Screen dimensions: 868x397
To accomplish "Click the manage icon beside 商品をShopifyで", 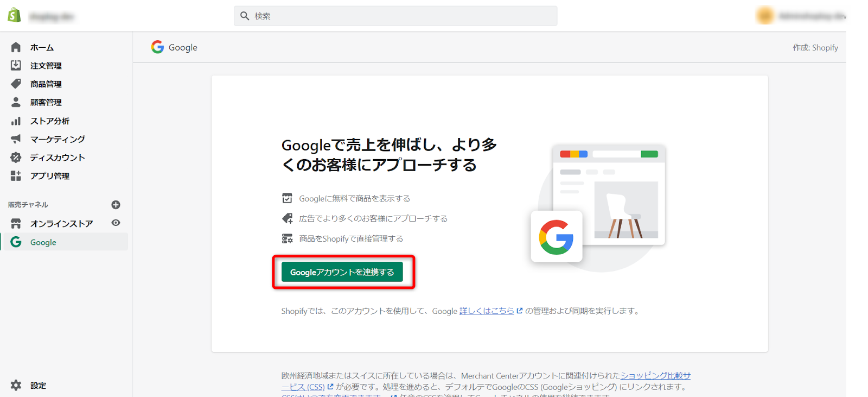I will click(287, 238).
